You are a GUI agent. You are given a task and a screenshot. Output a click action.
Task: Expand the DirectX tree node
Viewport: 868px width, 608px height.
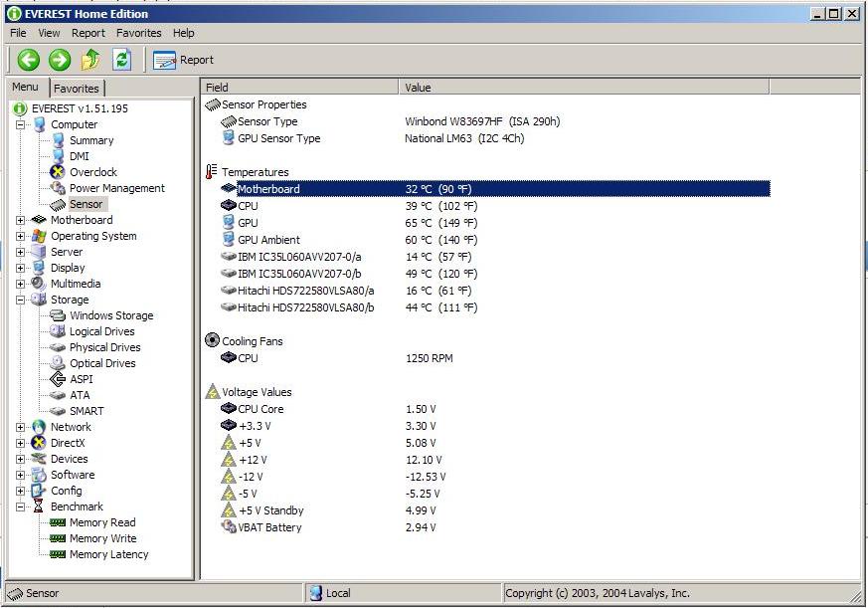point(21,444)
